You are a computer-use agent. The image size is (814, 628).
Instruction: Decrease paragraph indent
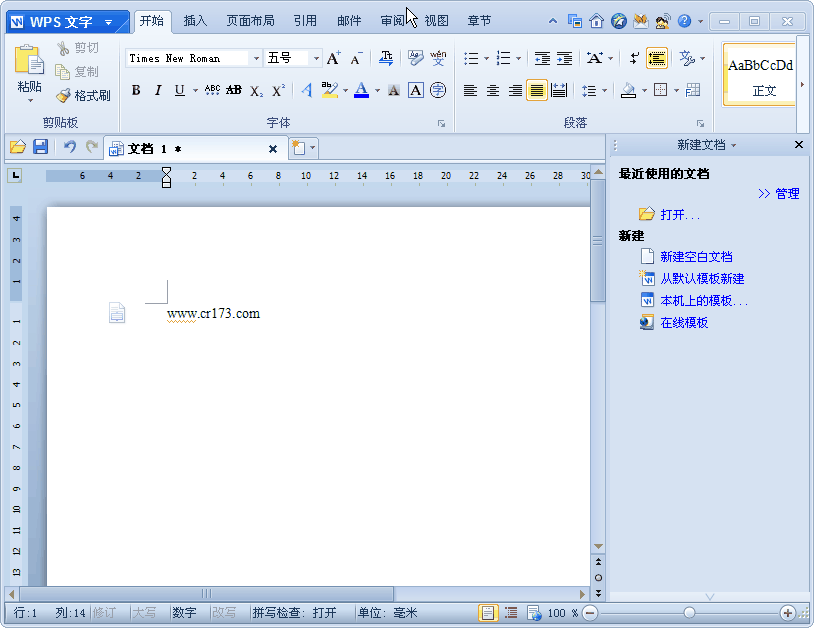click(542, 59)
